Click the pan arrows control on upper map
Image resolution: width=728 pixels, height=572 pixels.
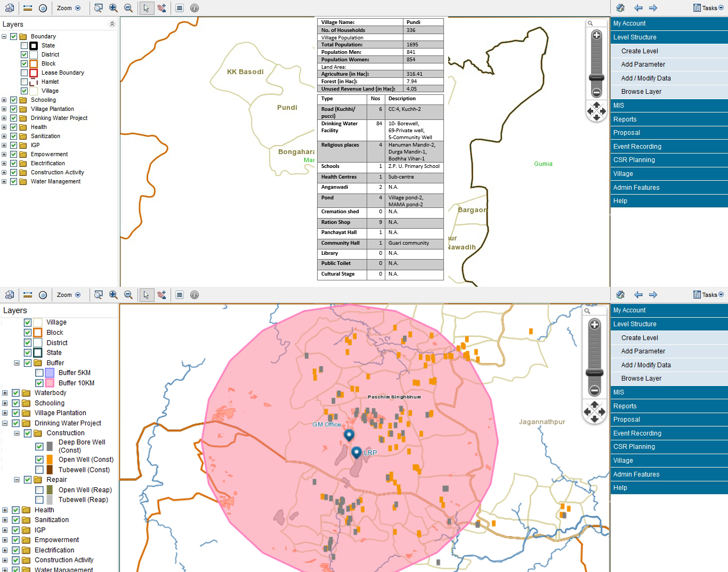pos(596,111)
